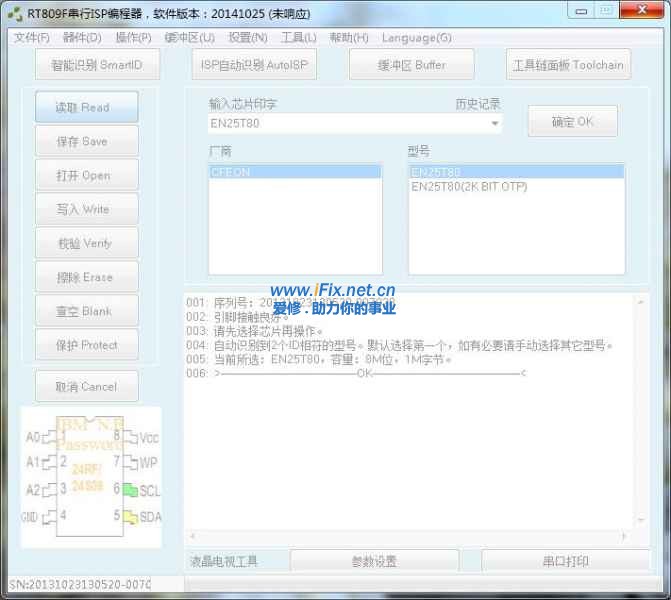671x600 pixels.
Task: Select EN25T80 in the model list
Action: tap(516, 172)
